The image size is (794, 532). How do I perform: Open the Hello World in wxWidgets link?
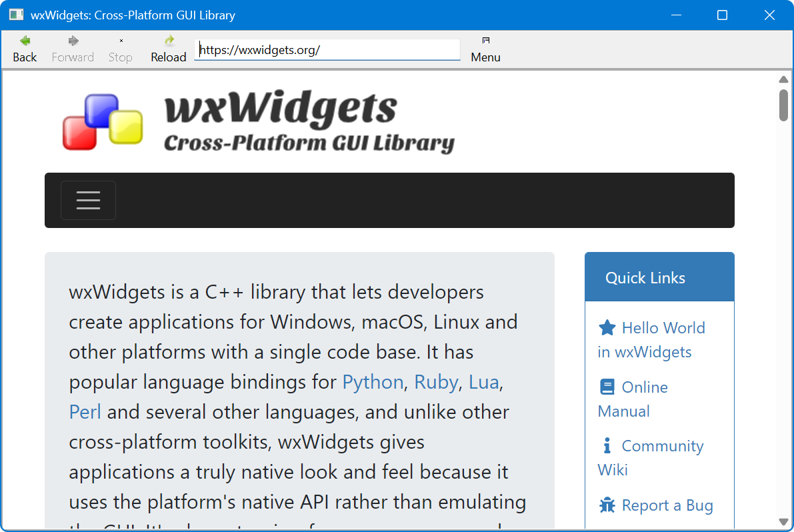click(x=663, y=327)
